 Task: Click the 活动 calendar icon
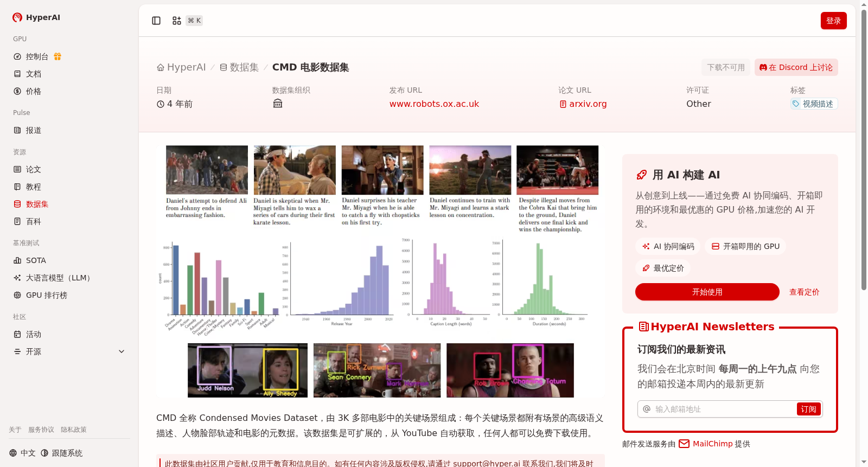(x=17, y=334)
